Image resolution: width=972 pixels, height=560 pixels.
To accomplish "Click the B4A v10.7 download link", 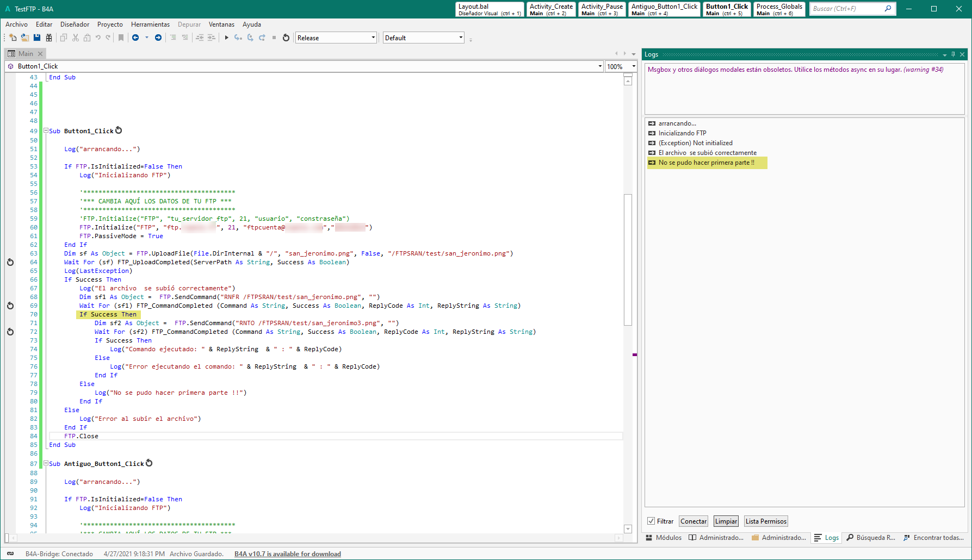I will 287,554.
